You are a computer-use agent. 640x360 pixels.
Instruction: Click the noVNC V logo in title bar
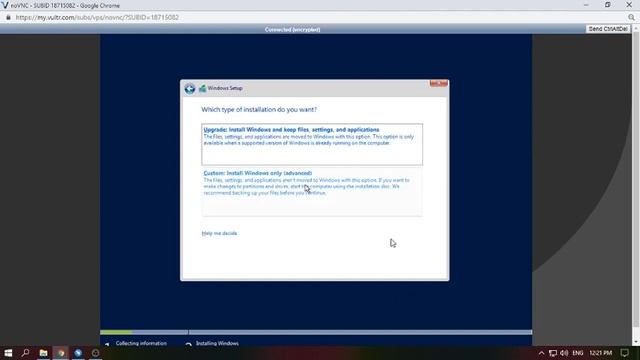coord(4,5)
